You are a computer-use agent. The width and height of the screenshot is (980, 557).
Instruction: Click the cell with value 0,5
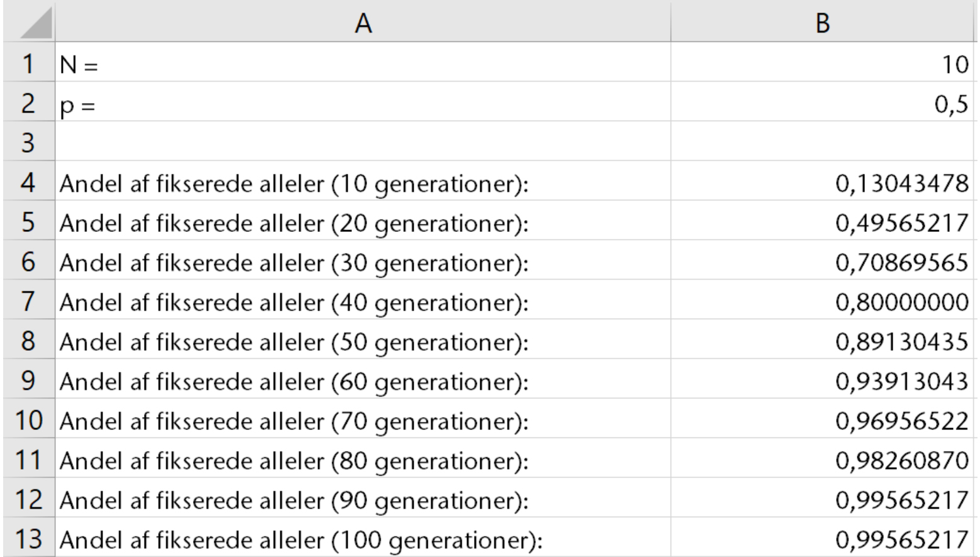point(823,104)
